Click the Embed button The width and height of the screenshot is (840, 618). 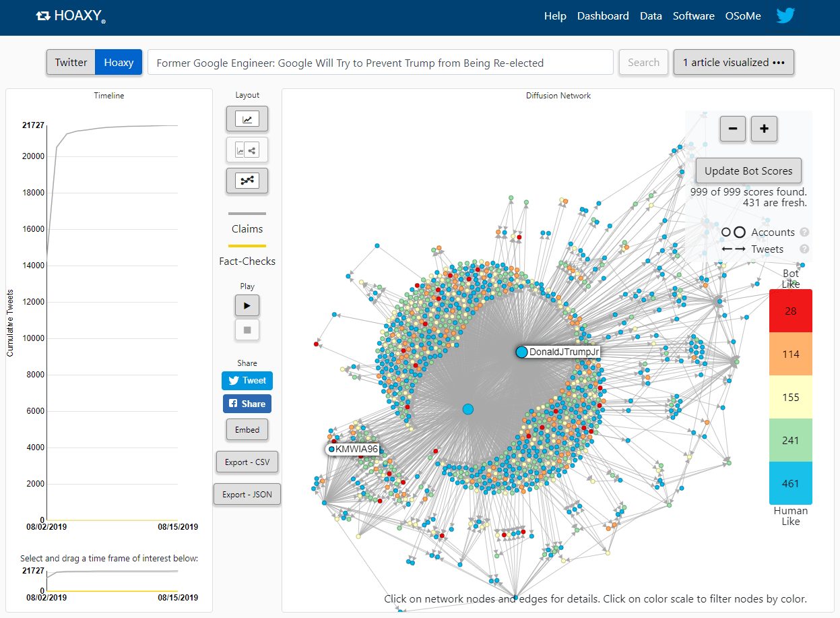247,429
